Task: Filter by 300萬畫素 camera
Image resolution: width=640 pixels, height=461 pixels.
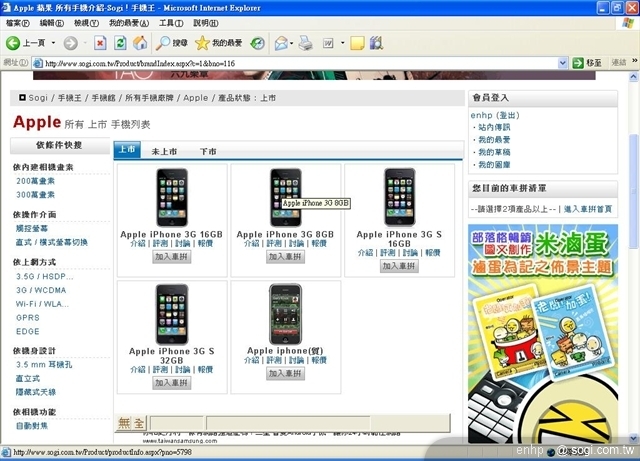Action: tap(36, 195)
